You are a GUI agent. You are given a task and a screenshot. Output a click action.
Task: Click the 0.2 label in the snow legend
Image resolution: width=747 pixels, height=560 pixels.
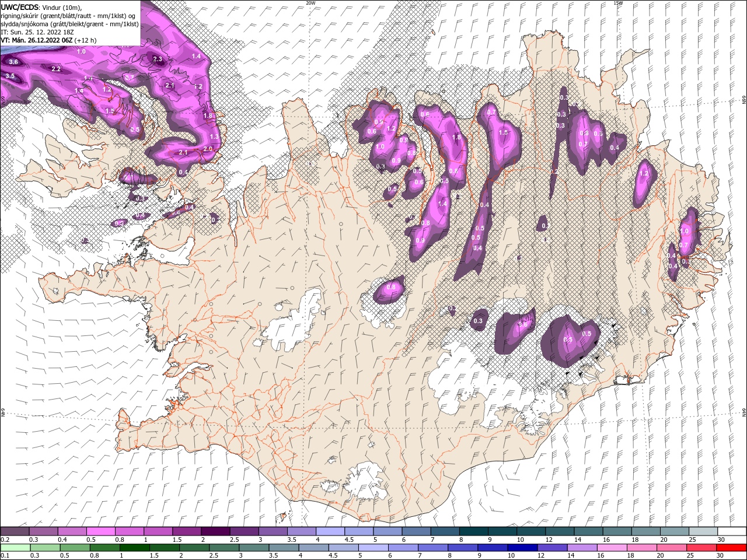(x=5, y=540)
